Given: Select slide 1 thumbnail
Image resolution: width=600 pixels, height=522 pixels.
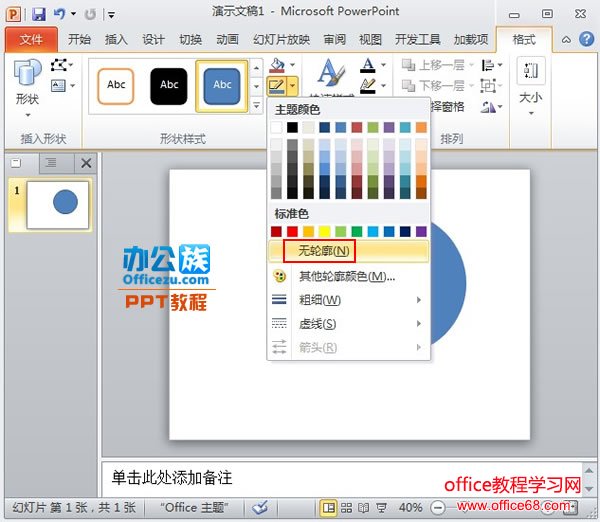Looking at the screenshot, I should [57, 205].
